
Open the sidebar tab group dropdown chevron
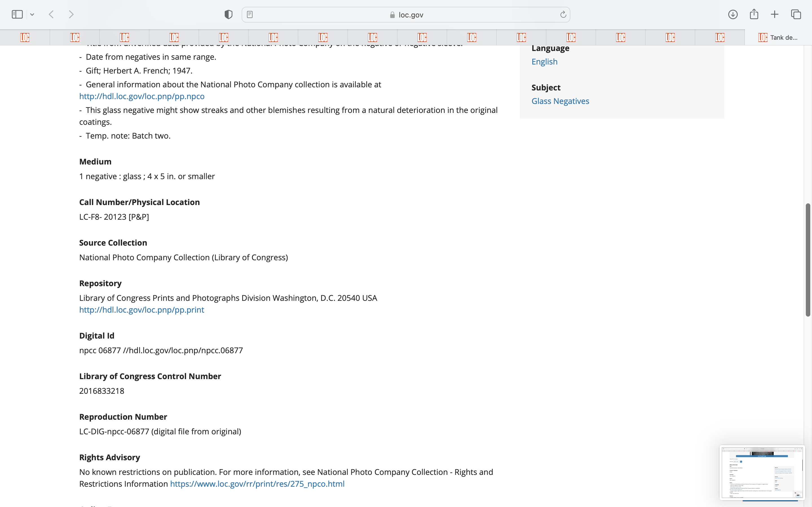(x=32, y=14)
